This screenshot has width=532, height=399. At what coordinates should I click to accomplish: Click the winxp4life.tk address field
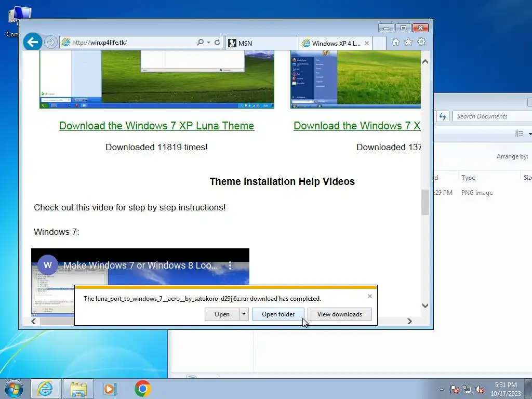click(128, 42)
